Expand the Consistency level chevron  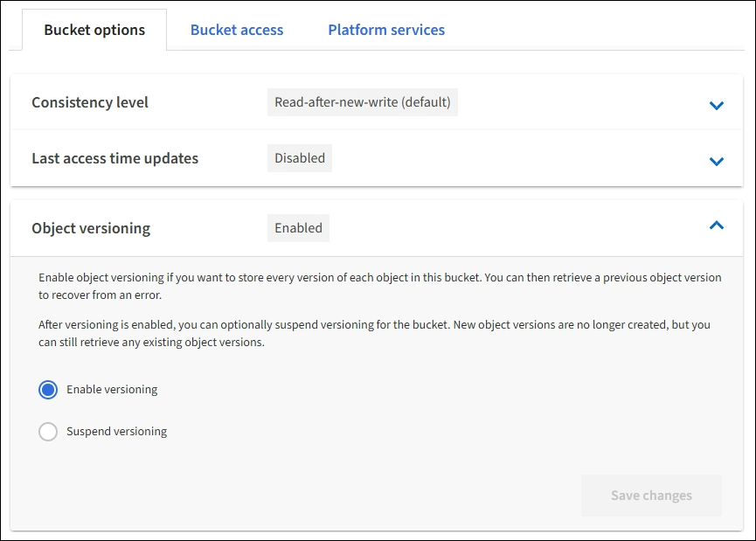point(717,105)
